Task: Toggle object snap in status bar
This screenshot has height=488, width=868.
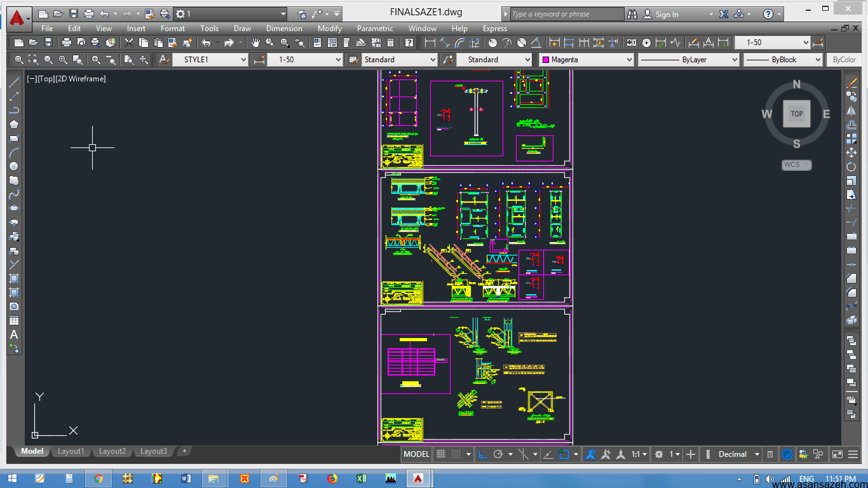Action: pyautogui.click(x=564, y=454)
